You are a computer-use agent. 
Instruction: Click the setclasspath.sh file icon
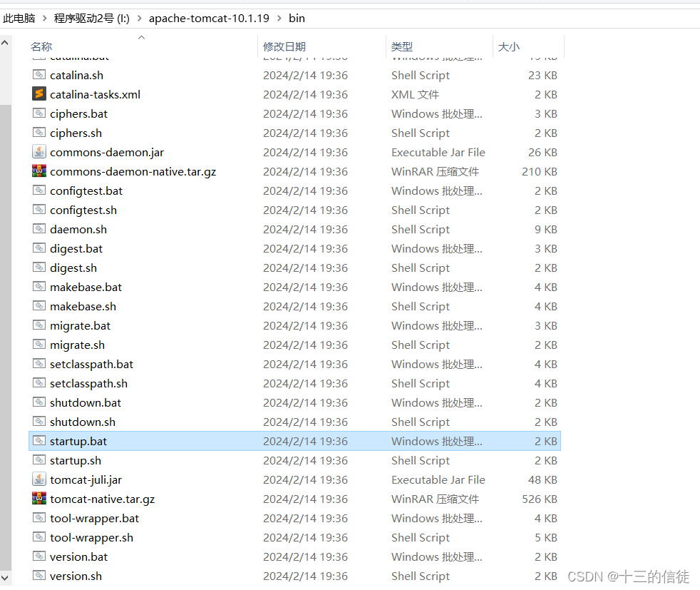[38, 383]
